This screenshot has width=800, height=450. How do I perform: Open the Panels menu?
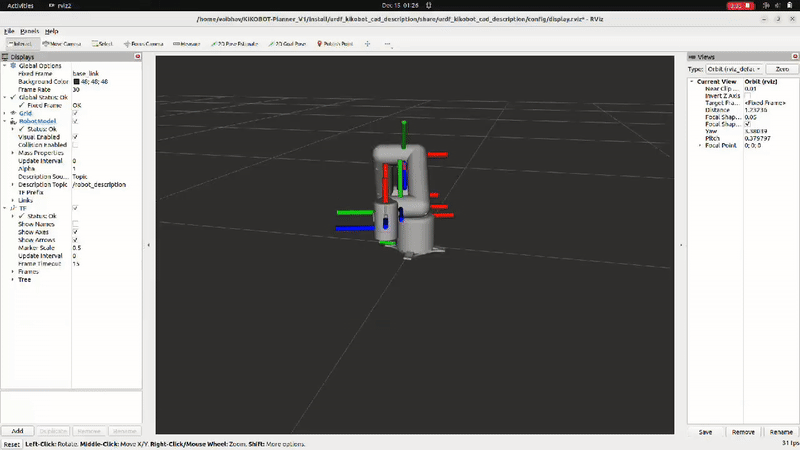[30, 31]
